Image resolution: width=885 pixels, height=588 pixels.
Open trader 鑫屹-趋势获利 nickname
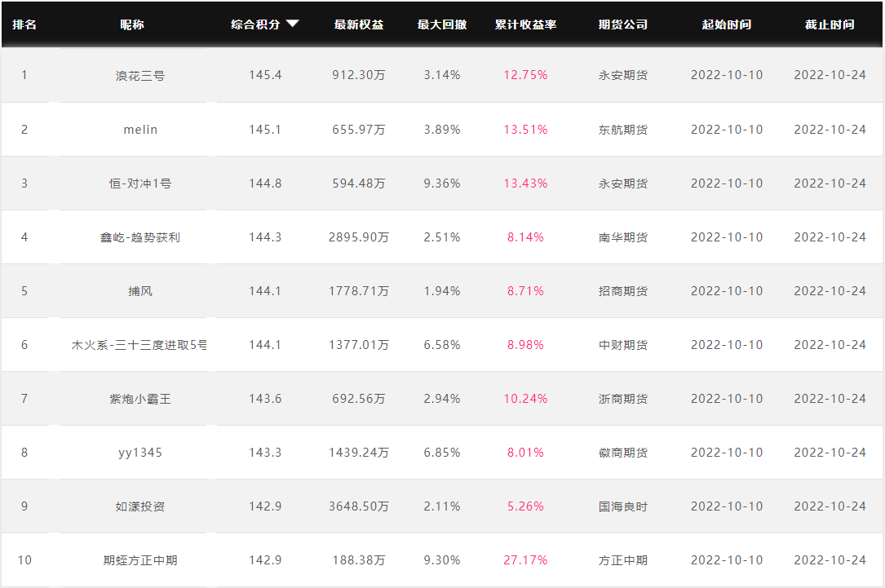[140, 237]
